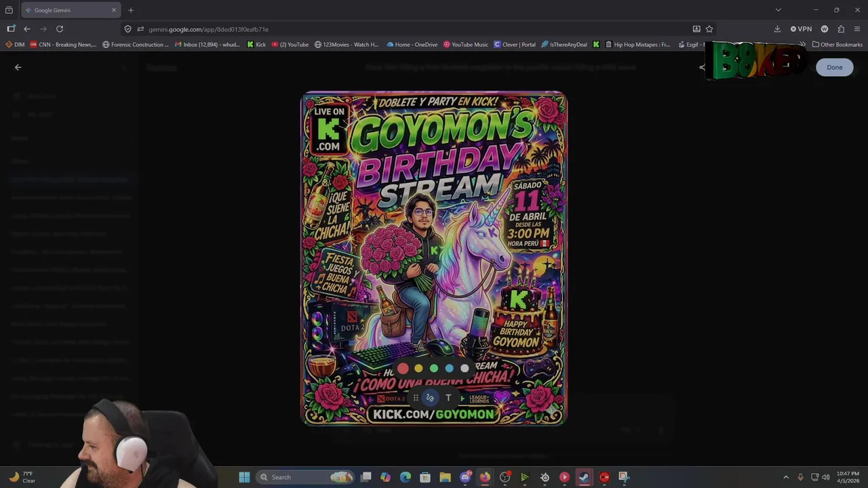Open the YouTube Music bookmark
This screenshot has height=488, width=868.
(466, 45)
